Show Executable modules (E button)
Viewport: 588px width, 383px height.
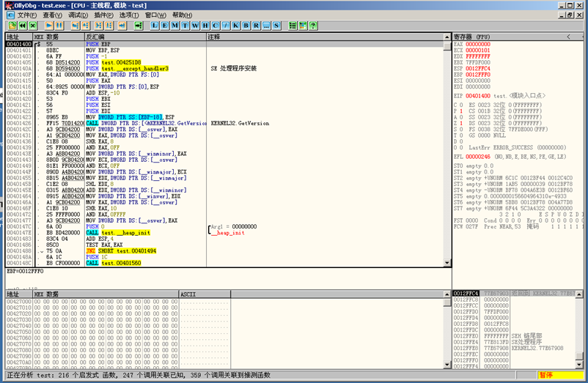point(164,26)
